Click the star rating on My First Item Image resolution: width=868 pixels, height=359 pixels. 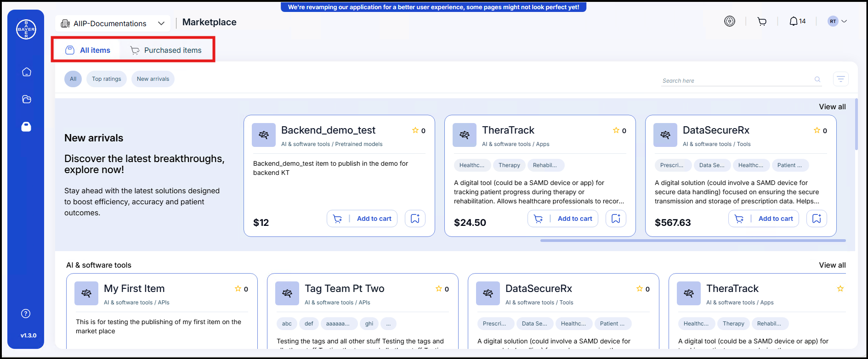(238, 289)
